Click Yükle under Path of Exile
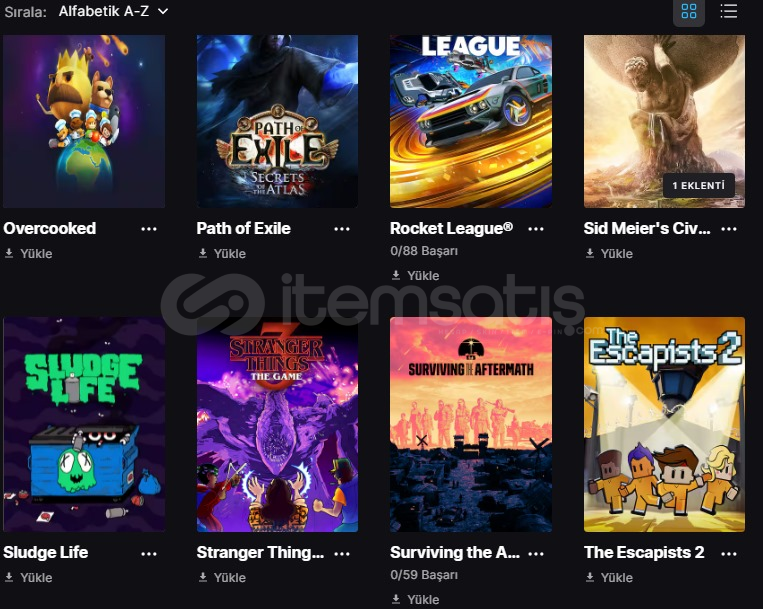 click(222, 253)
